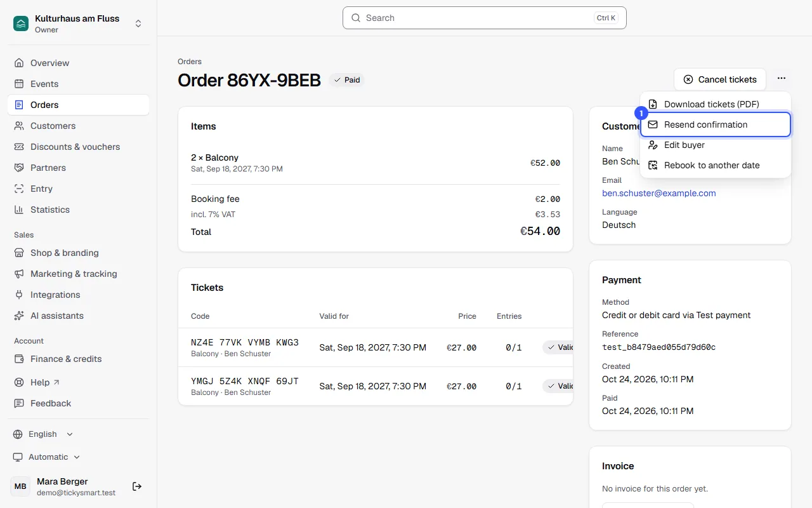Open the ben.schuster@example.com email link

(x=659, y=193)
